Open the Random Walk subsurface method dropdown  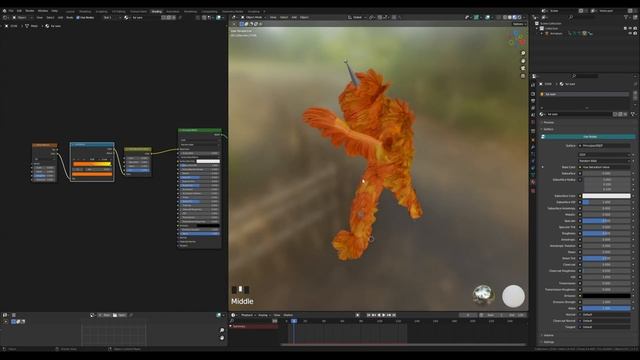(x=604, y=161)
